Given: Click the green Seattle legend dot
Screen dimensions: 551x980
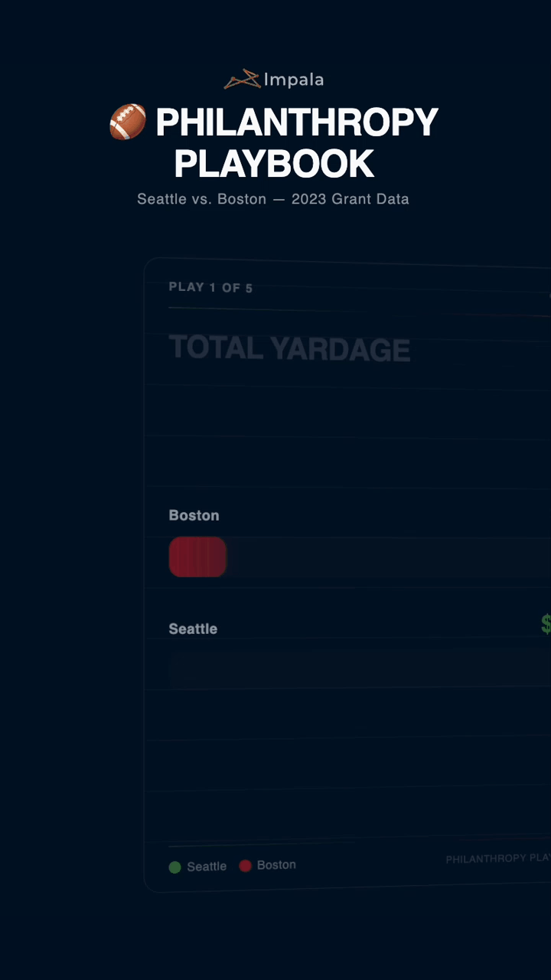Looking at the screenshot, I should point(174,867).
